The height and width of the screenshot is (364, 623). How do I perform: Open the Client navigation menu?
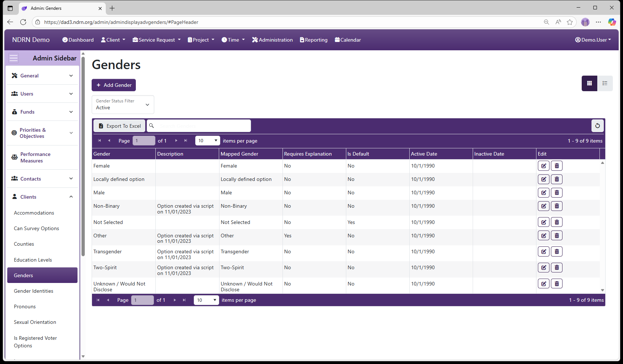tap(113, 40)
